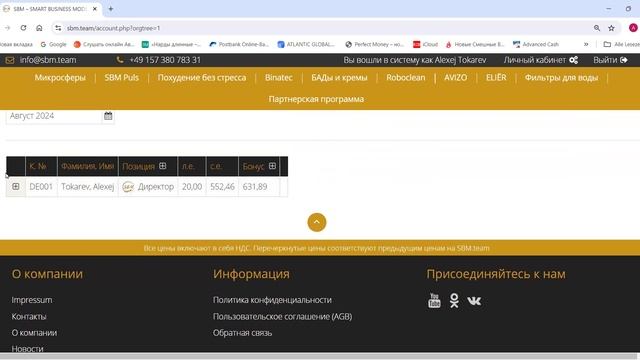This screenshot has height=360, width=640.
Task: Click the address bar URL field
Action: point(327,28)
